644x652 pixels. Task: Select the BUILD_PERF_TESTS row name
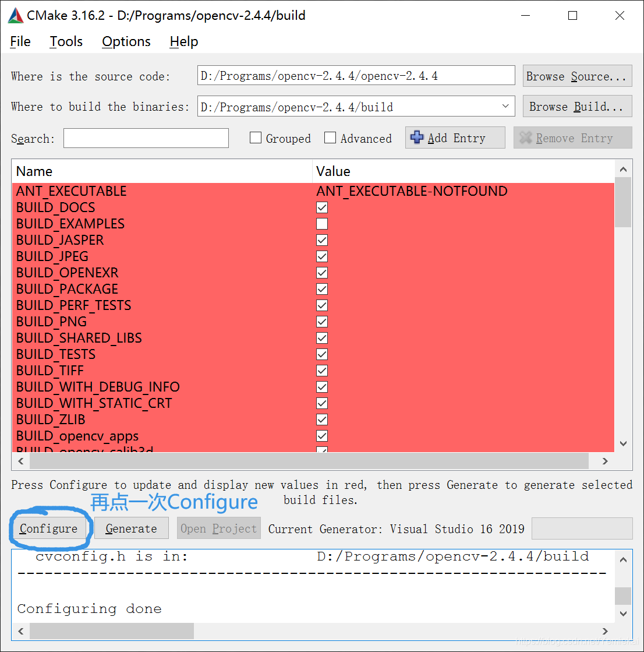[x=73, y=305]
